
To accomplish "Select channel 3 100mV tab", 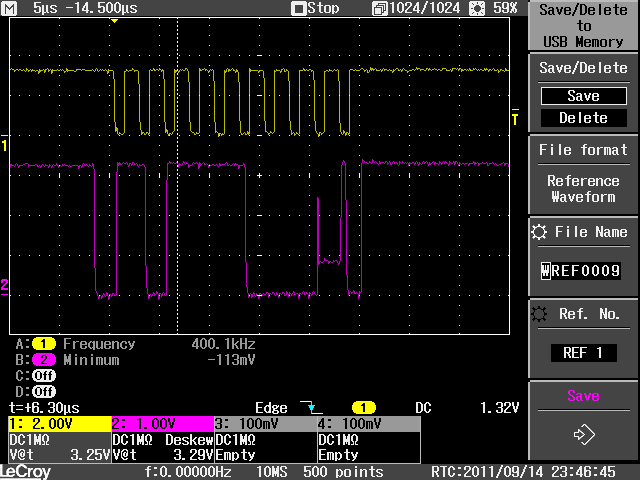I will 266,424.
